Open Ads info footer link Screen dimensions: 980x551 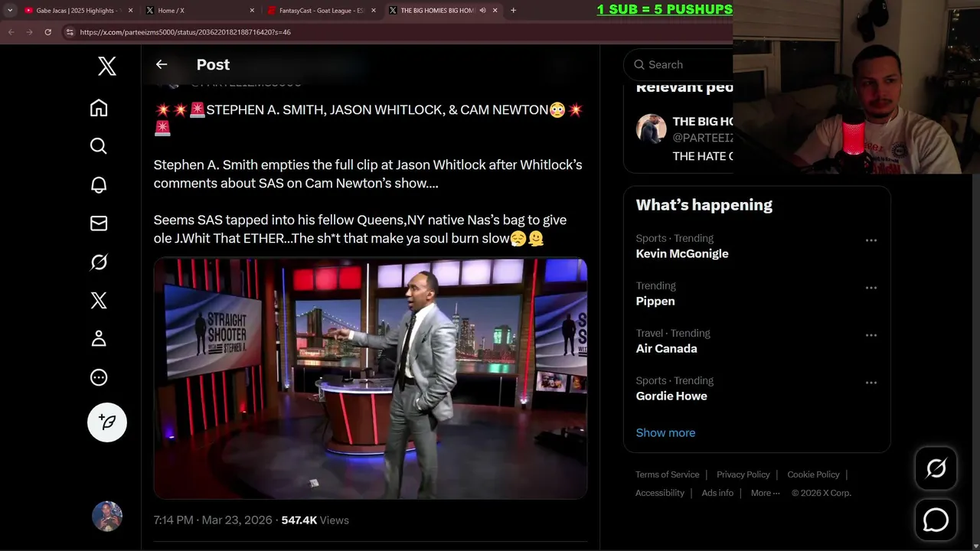point(717,493)
